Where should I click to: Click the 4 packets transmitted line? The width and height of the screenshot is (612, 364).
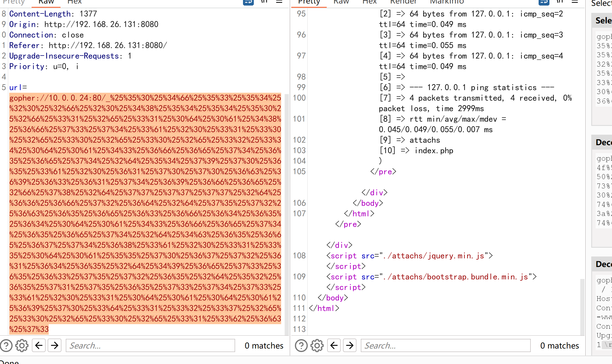[475, 98]
